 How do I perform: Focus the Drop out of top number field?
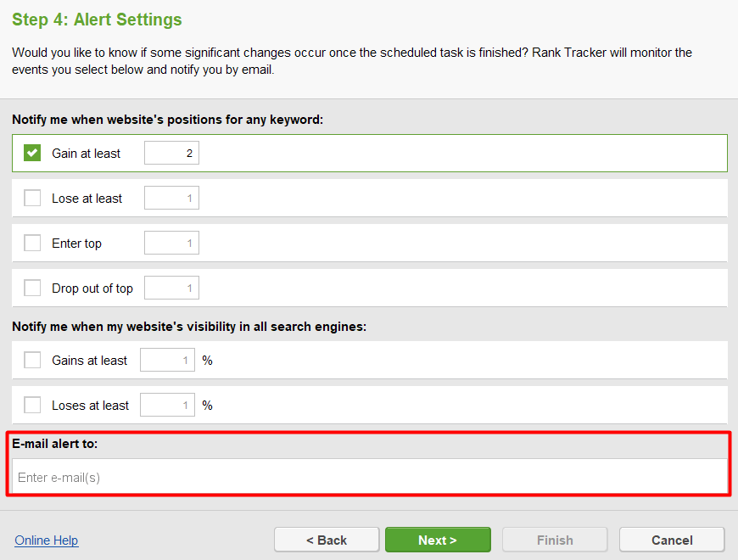[172, 288]
